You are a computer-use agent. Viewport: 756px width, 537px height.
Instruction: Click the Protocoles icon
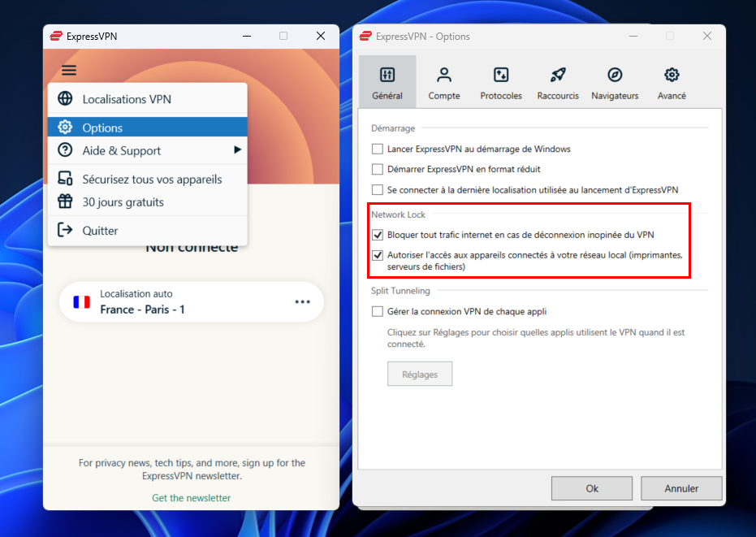click(x=501, y=75)
